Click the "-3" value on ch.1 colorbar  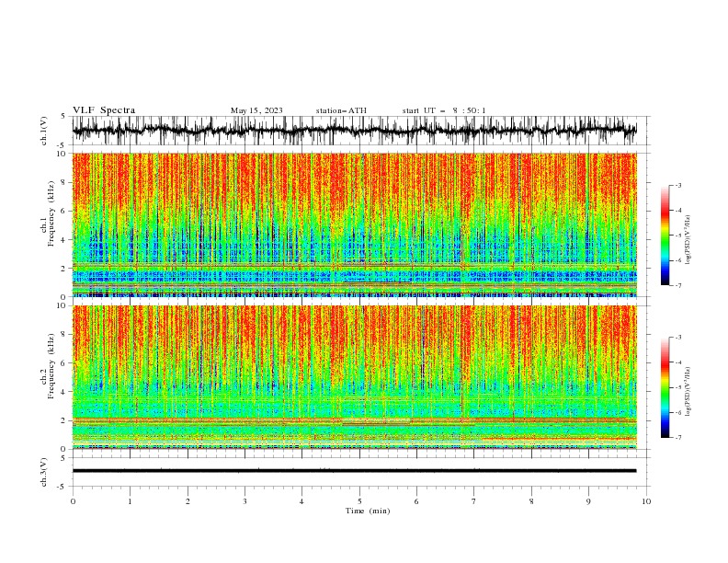click(x=677, y=185)
